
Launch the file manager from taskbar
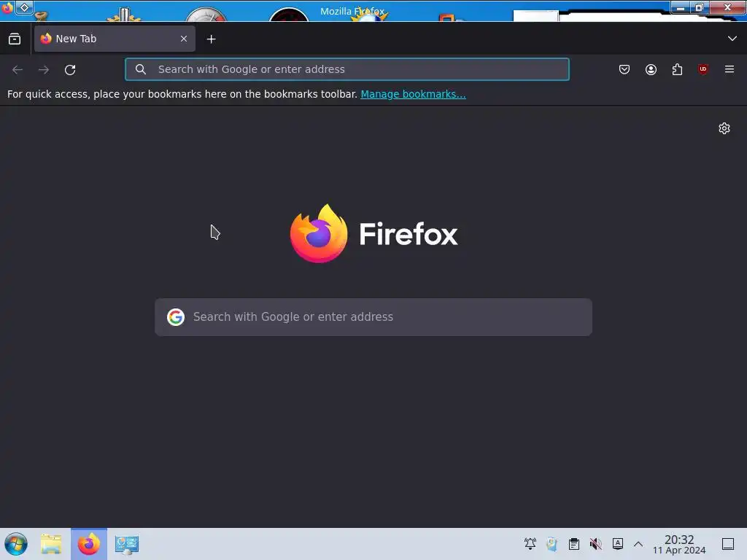(x=51, y=544)
